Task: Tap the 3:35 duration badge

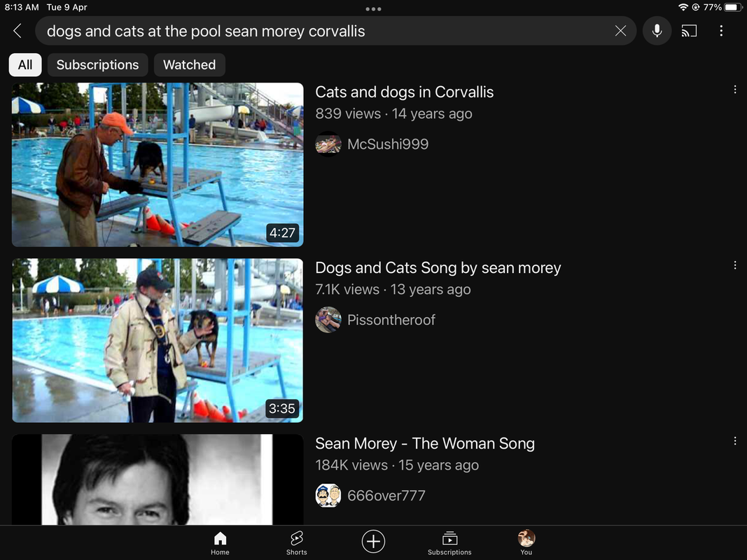Action: click(282, 409)
